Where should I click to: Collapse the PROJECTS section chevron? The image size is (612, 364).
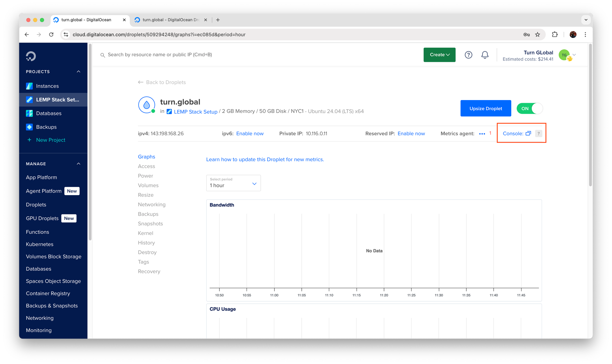(x=79, y=72)
